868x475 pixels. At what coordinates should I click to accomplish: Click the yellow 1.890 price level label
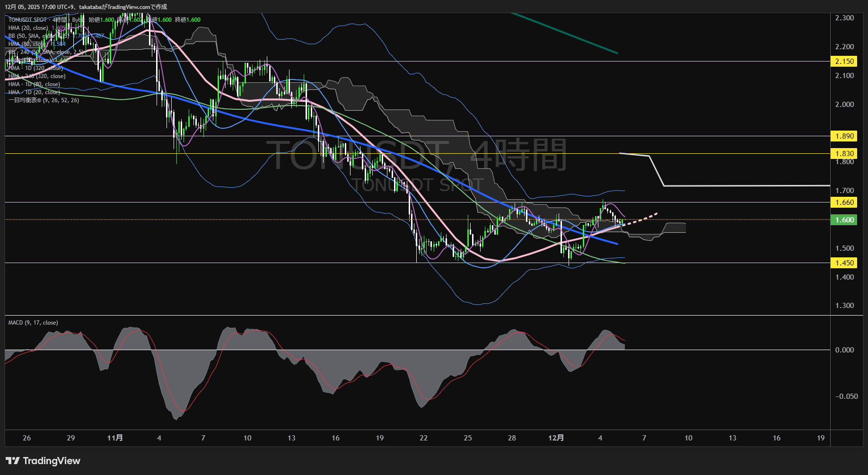(844, 136)
